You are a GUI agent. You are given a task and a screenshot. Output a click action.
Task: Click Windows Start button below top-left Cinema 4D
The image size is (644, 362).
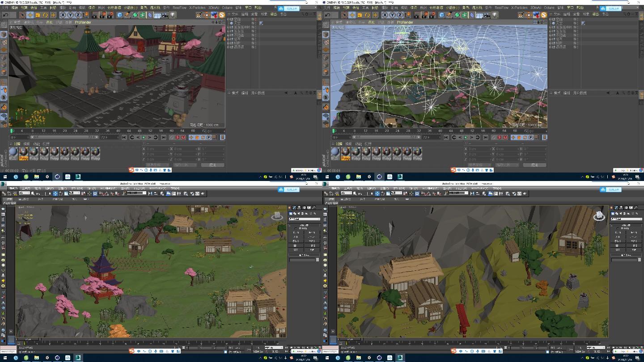pyautogui.click(x=5, y=177)
